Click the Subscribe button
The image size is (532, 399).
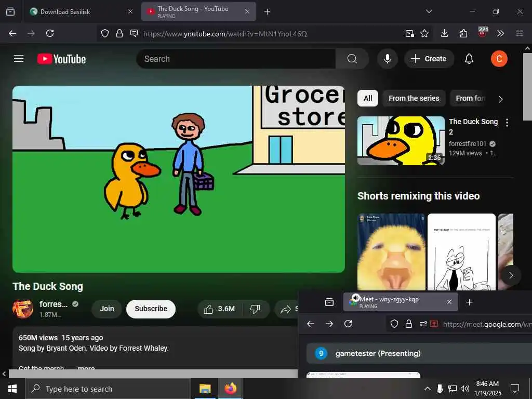click(x=151, y=309)
